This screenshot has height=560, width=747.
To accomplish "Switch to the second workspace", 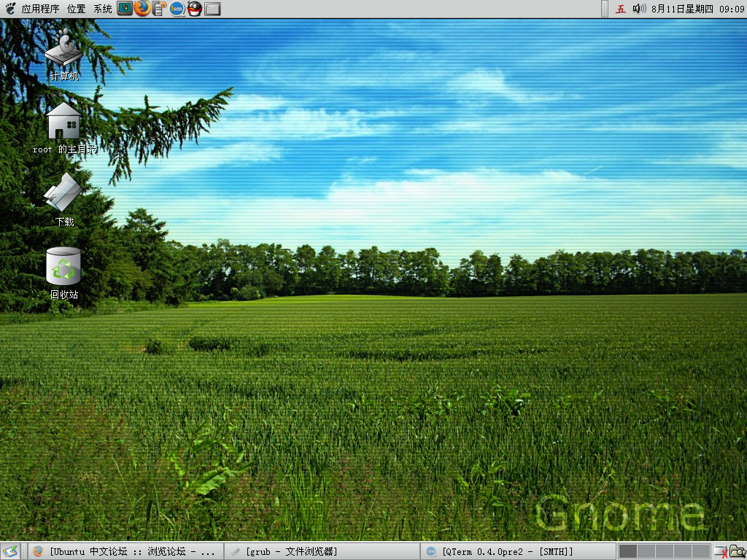I will click(x=646, y=551).
